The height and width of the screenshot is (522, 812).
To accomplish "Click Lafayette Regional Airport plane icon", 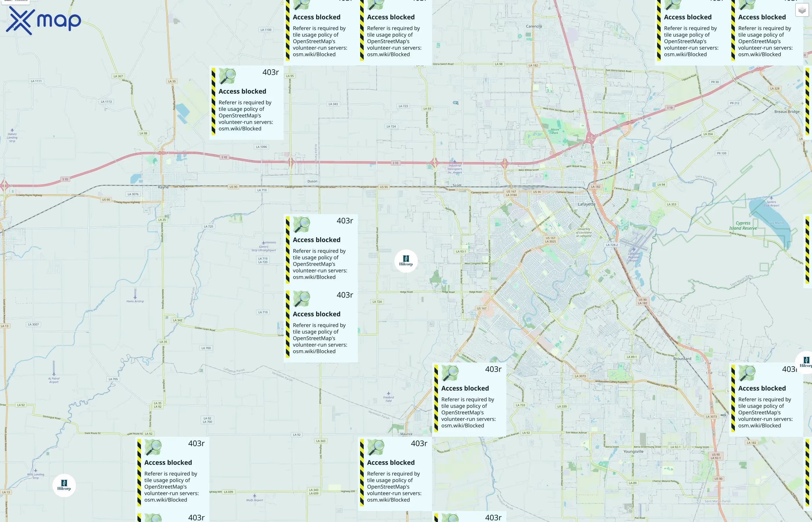I will (634, 249).
